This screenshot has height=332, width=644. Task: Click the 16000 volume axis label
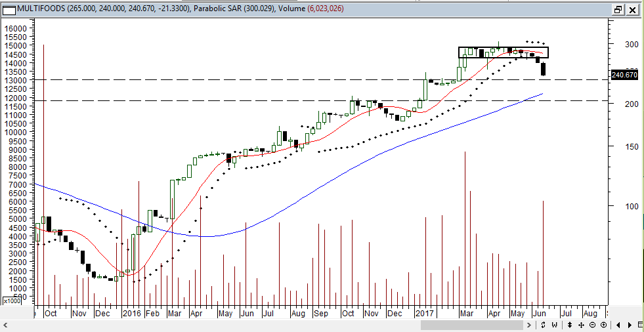[16, 28]
